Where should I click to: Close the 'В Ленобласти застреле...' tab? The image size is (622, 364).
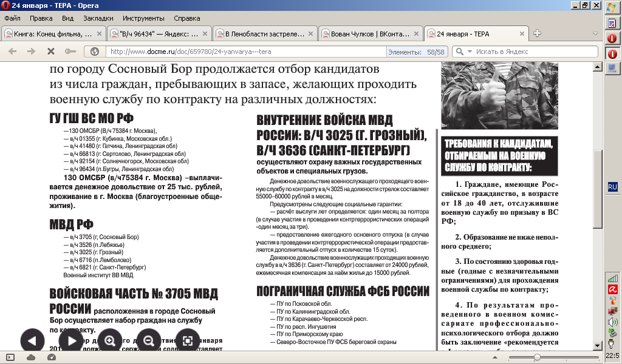311,34
